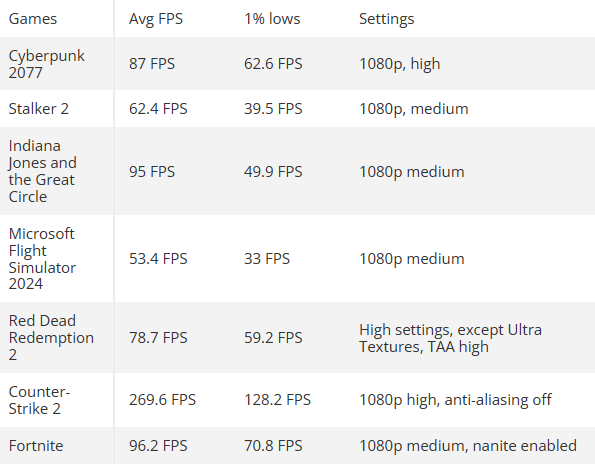Click the Settings column header
This screenshot has height=466, width=595.
pyautogui.click(x=386, y=19)
